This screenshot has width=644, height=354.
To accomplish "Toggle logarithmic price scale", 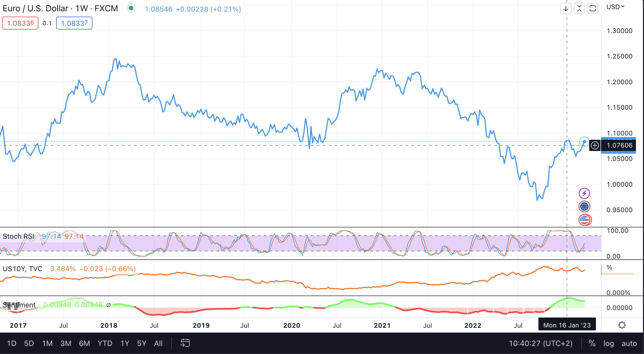I will coord(609,343).
